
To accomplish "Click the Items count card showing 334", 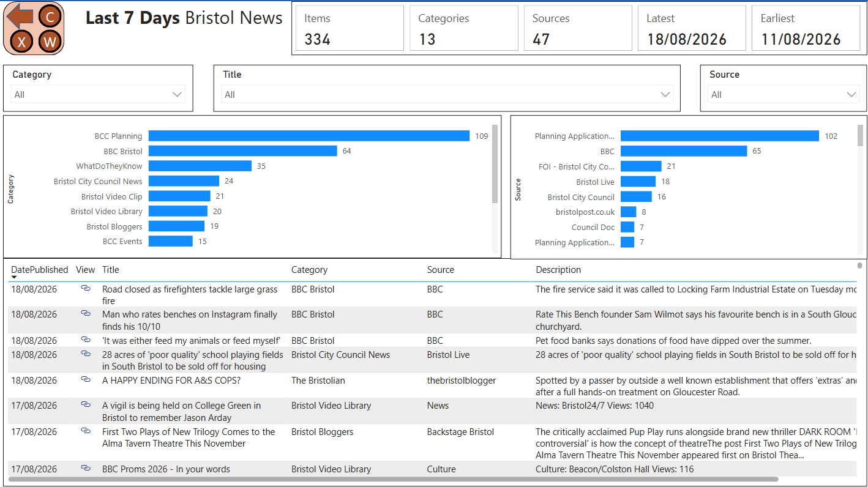I will coord(348,28).
